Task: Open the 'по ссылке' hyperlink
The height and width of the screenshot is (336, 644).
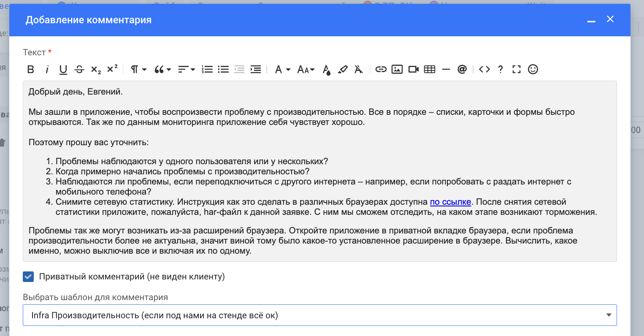Action: coord(450,202)
